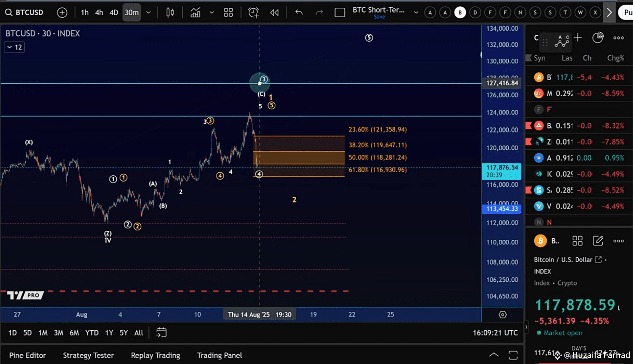Open the layout setup square icon
The width and height of the screenshot is (633, 364).
pyautogui.click(x=340, y=13)
